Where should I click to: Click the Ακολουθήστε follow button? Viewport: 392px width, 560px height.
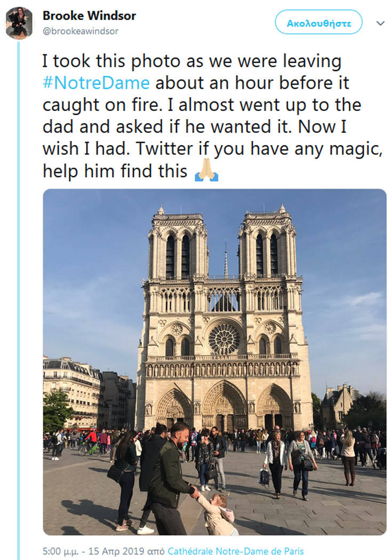pyautogui.click(x=318, y=22)
